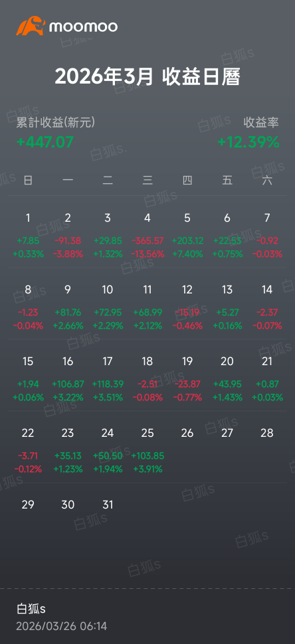295x644 pixels.
Task: Click the 三 weekday column header
Action: [147, 180]
